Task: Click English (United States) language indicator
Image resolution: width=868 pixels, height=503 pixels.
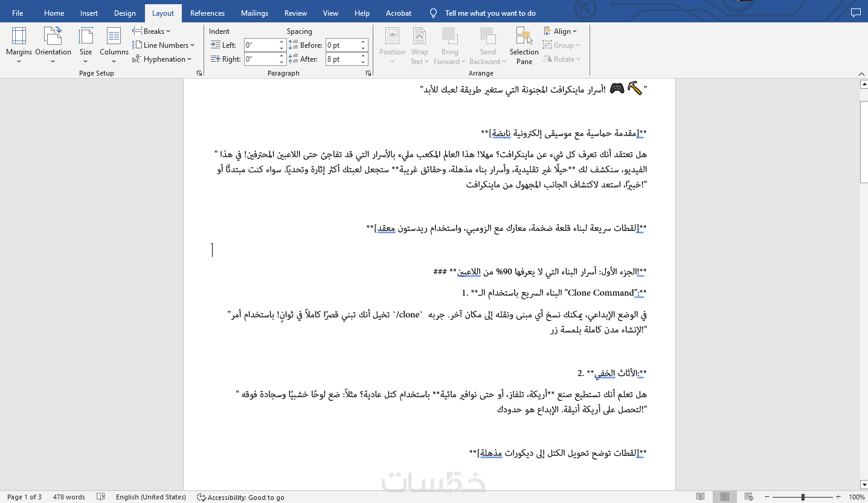Action: point(151,497)
